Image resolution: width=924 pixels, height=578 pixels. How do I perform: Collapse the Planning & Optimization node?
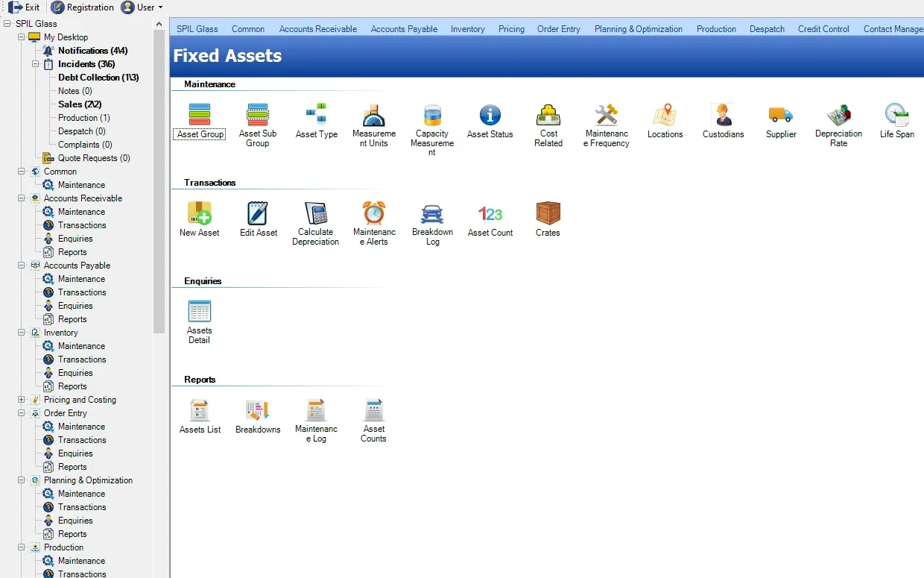pos(22,480)
